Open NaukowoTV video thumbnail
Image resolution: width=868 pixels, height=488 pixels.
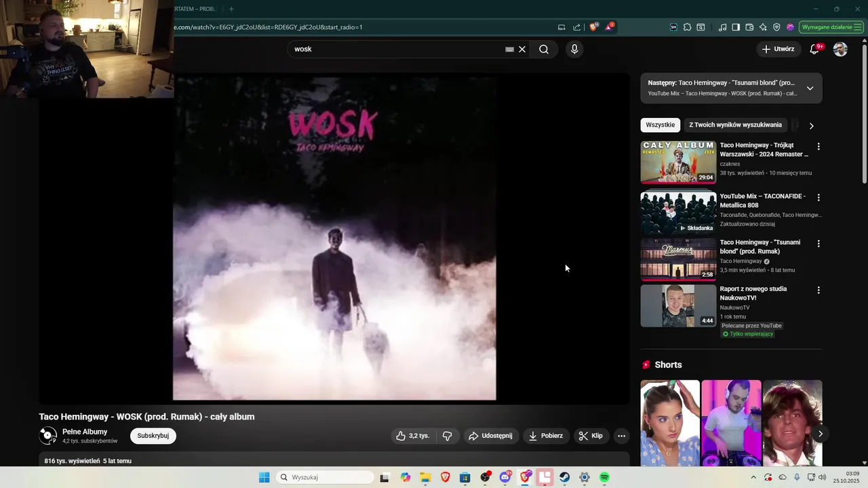tap(678, 306)
